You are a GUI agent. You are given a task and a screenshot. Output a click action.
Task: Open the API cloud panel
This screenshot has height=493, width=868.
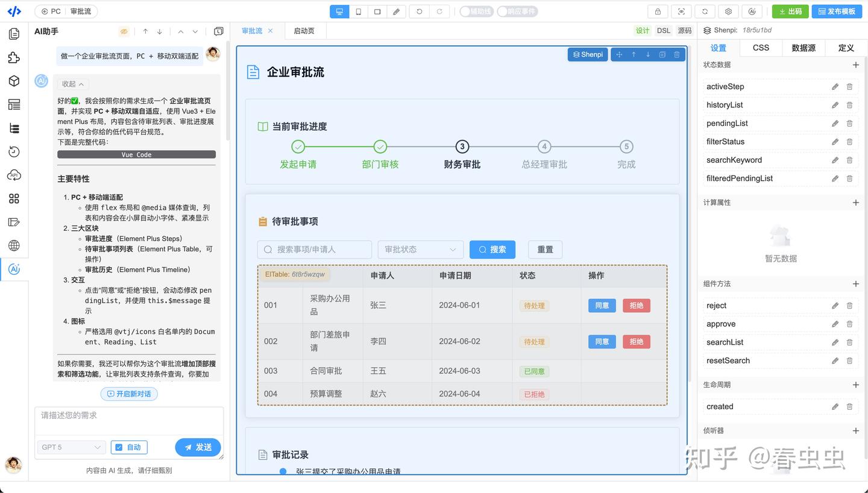pyautogui.click(x=14, y=175)
